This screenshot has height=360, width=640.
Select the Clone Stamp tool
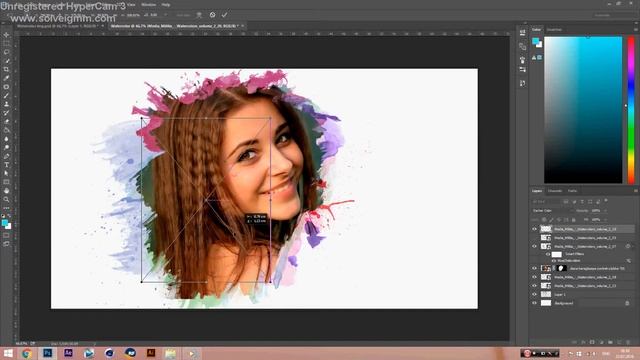click(x=7, y=104)
